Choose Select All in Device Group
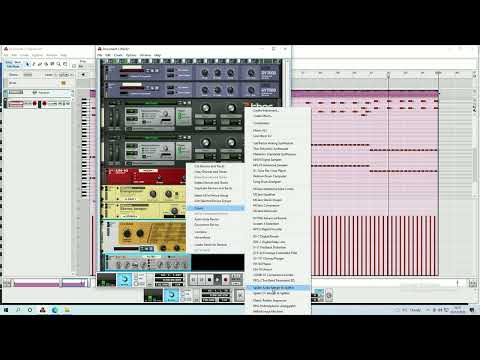 (x=215, y=195)
